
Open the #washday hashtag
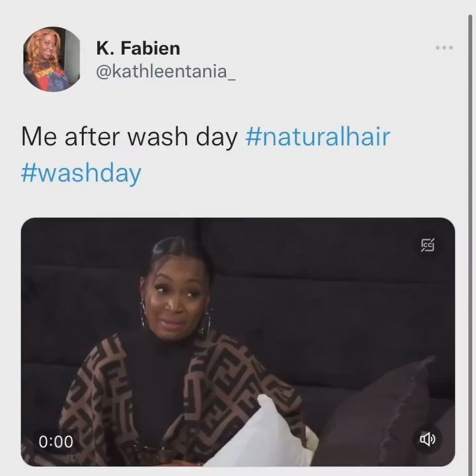click(81, 173)
